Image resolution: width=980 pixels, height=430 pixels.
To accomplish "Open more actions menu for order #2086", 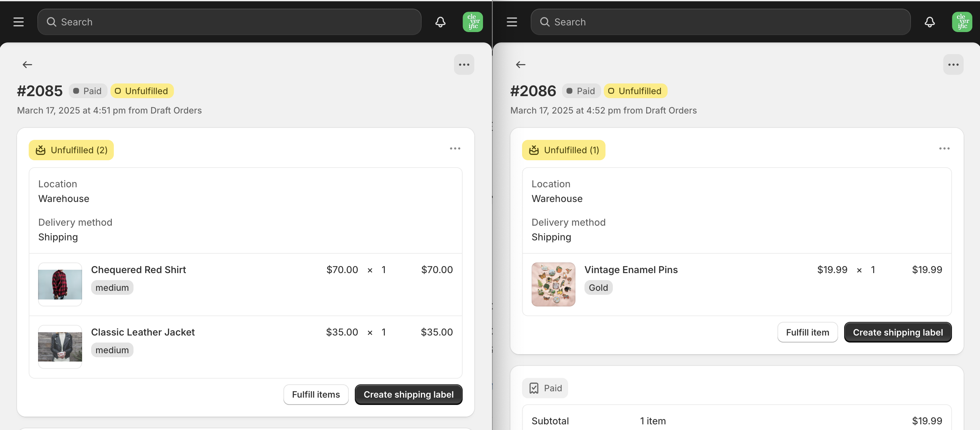I will click(953, 65).
